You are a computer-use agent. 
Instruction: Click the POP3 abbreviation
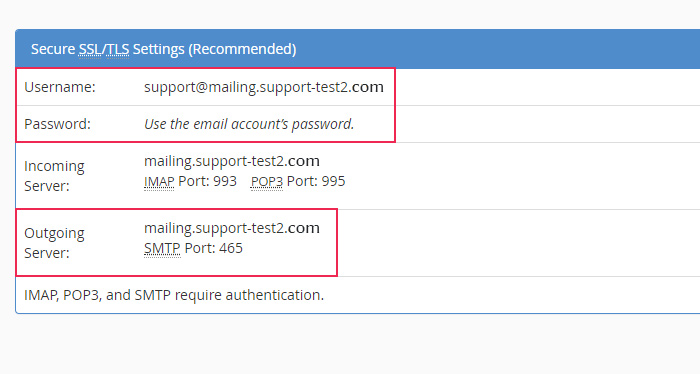(267, 181)
